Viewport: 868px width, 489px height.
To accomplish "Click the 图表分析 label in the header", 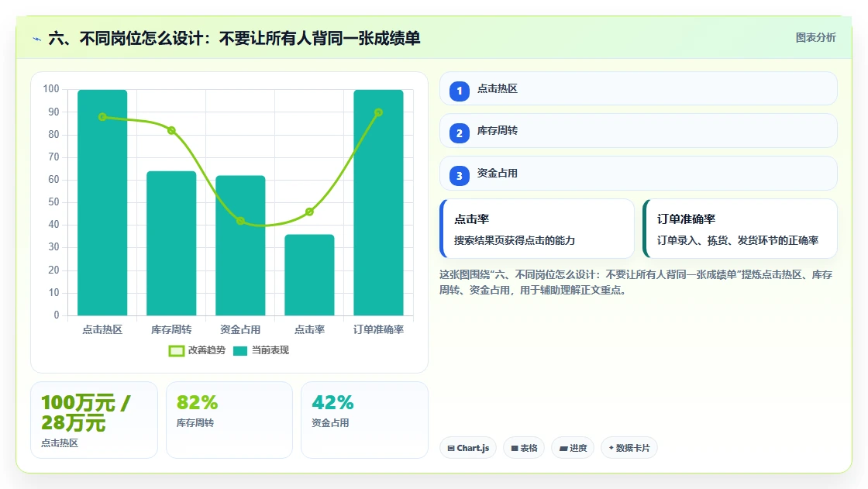I will pos(815,38).
